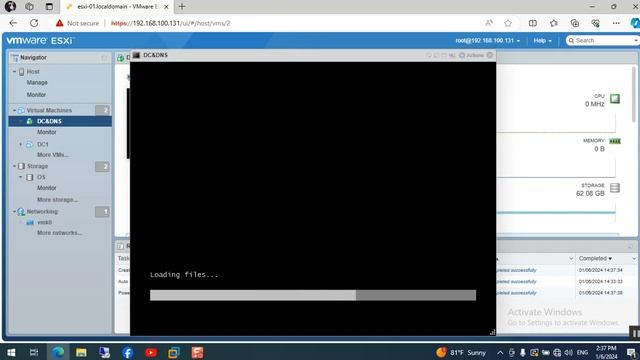Collapse the Navigator panel
Screen dimensions: 640x360
pyautogui.click(x=104, y=58)
